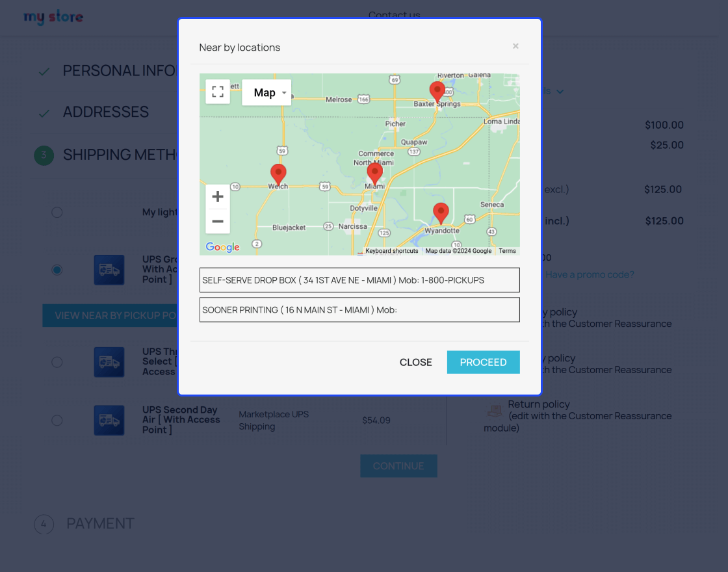
Task: Click the 'Near by locations' dialog title
Action: click(240, 47)
